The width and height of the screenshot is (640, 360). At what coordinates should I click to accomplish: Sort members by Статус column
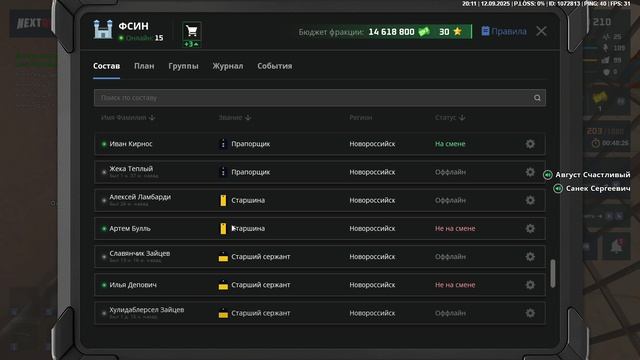coord(450,118)
